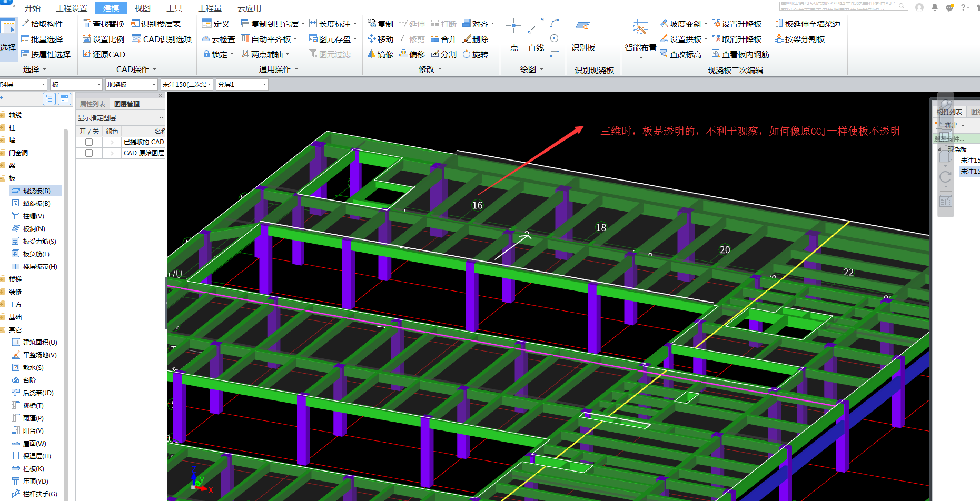Viewport: 980px width, 501px height.
Task: Open 查看板内钢筋 view slab rebar
Action: coord(740,54)
